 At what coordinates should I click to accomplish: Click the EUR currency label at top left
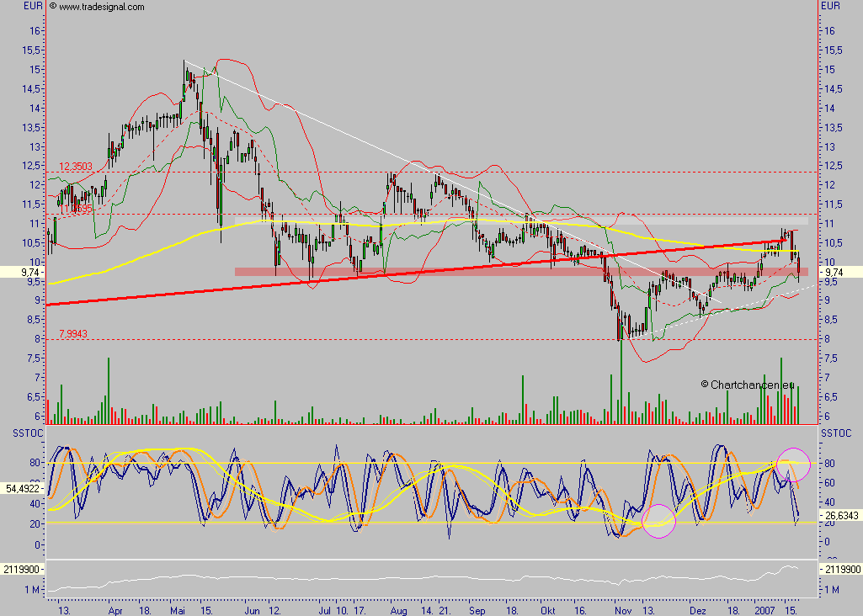(33, 6)
